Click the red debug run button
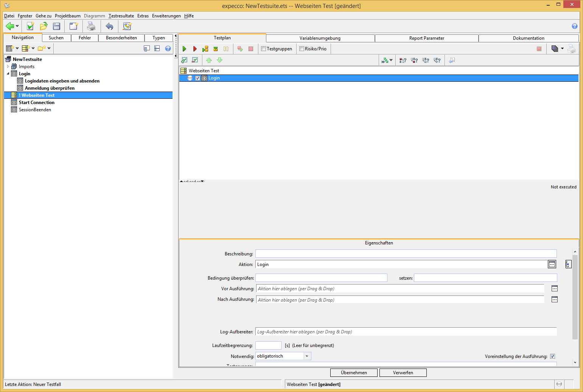The width and height of the screenshot is (583, 392). 195,49
